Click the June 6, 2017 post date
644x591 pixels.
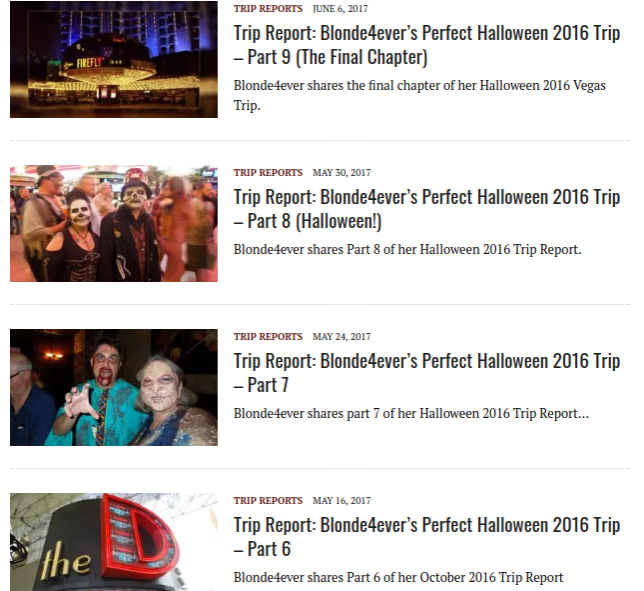(x=340, y=9)
